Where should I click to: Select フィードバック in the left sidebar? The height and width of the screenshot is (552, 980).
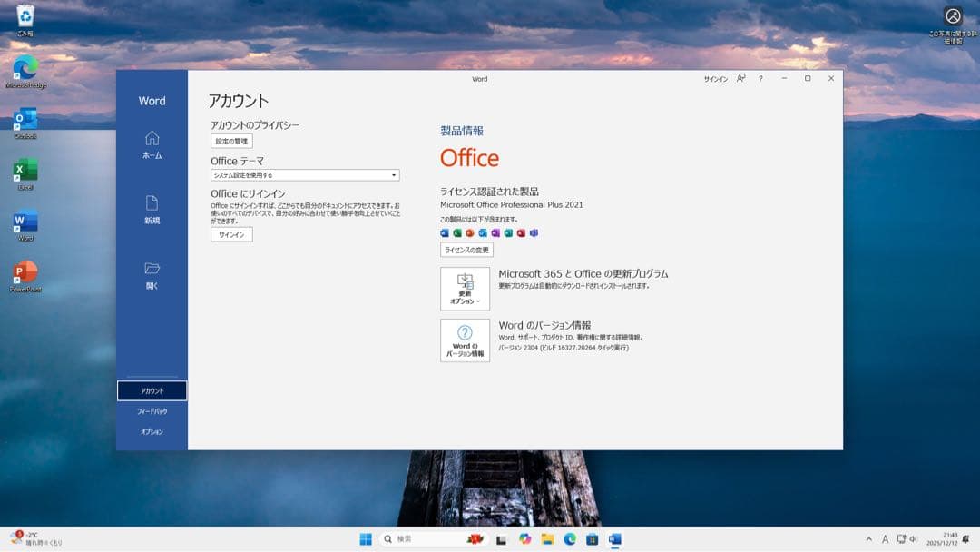[x=152, y=411]
